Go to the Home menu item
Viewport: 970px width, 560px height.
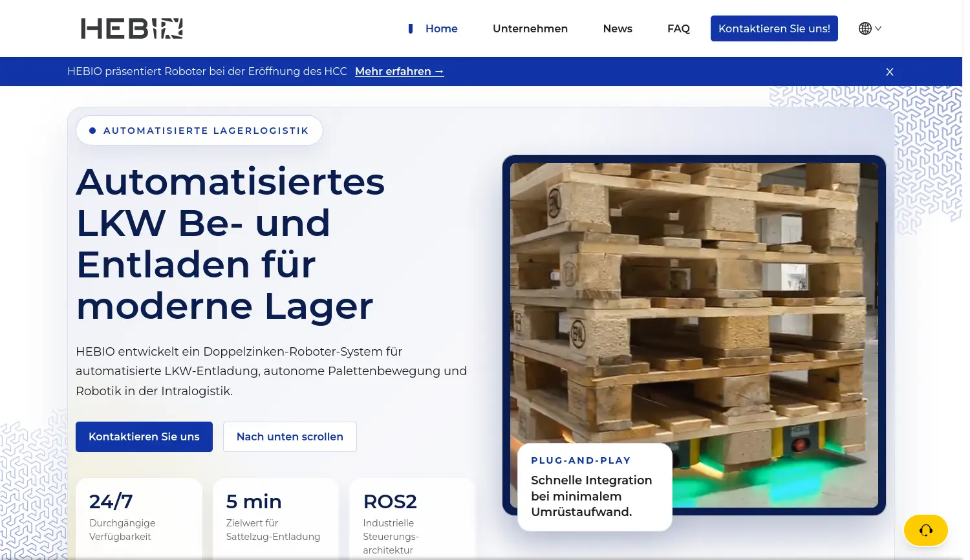coord(441,28)
